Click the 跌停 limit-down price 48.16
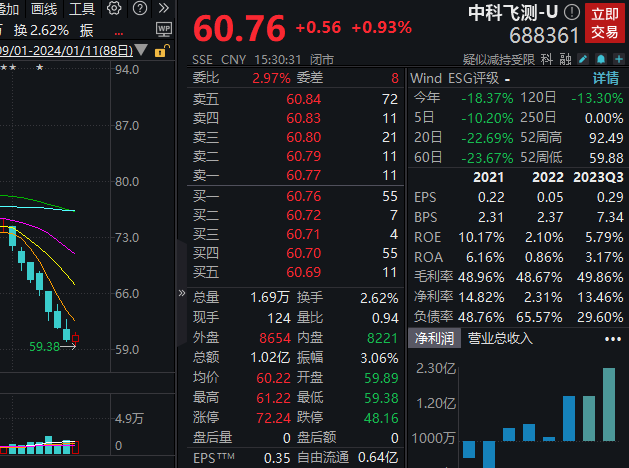 [x=381, y=418]
